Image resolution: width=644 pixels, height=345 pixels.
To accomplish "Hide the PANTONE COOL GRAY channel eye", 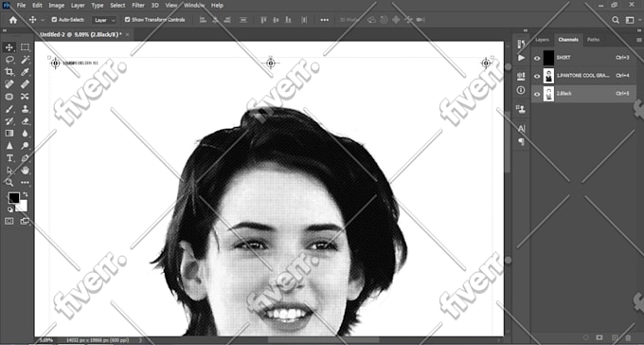I will (x=537, y=76).
